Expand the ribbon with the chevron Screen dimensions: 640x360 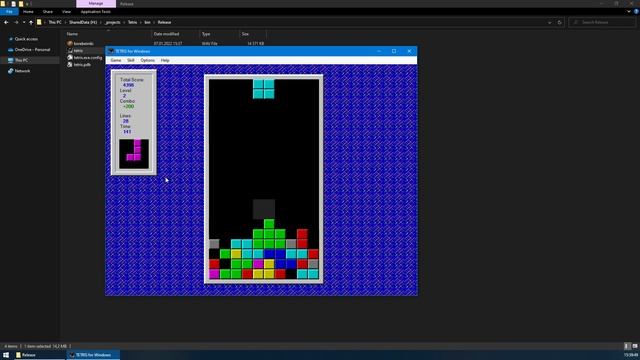629,12
